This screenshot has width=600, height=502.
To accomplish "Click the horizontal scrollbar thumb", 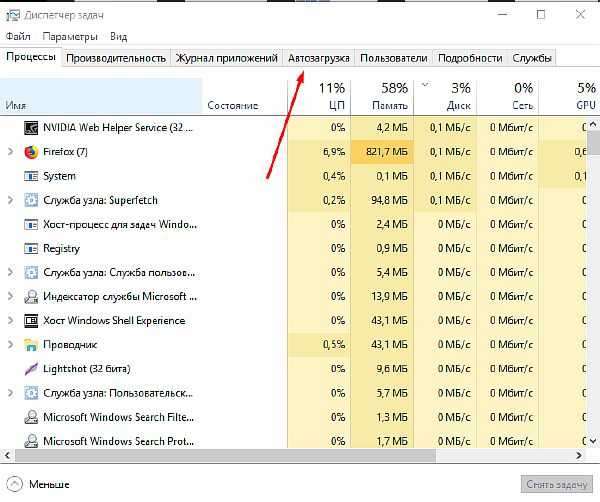I will click(225, 455).
